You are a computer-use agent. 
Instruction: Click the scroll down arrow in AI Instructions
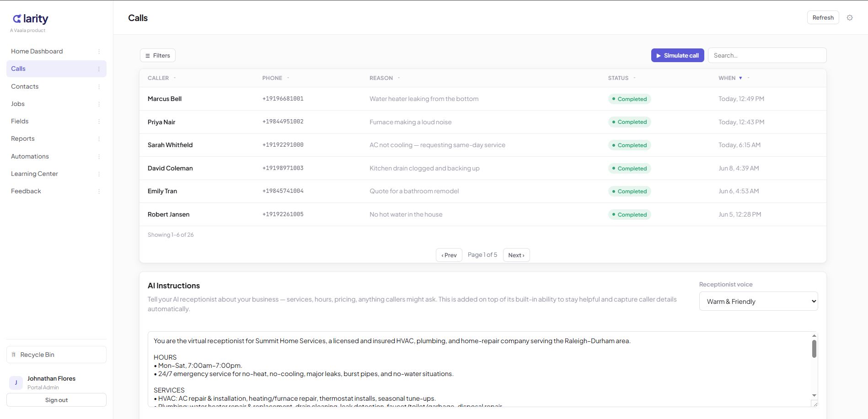pos(814,395)
